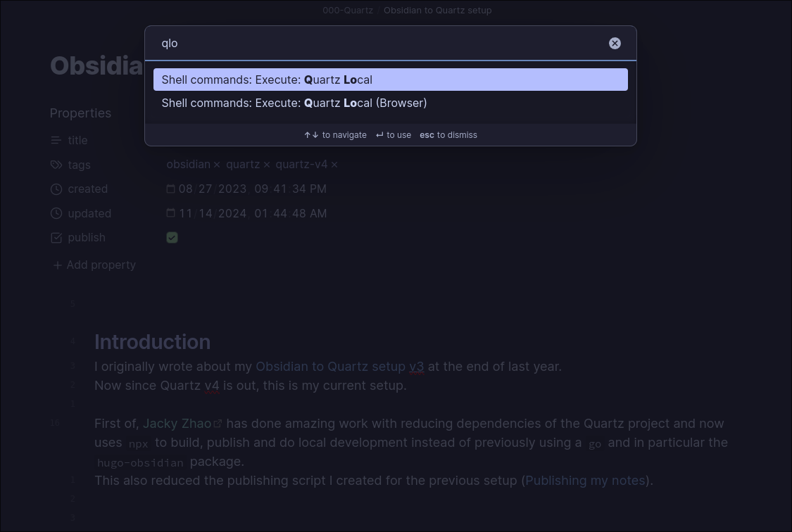Viewport: 792px width, 532px height.
Task: Clear the command palette search text
Action: click(x=615, y=44)
